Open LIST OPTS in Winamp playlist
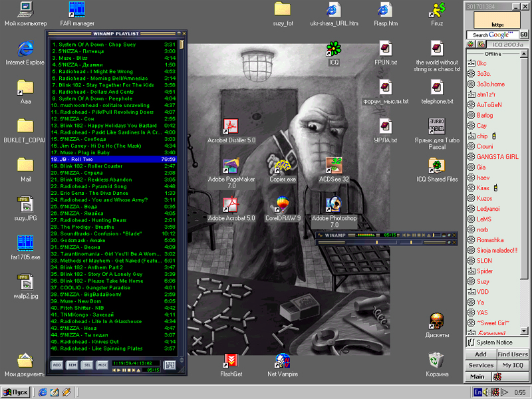This screenshot has height=399, width=532. 170,365
